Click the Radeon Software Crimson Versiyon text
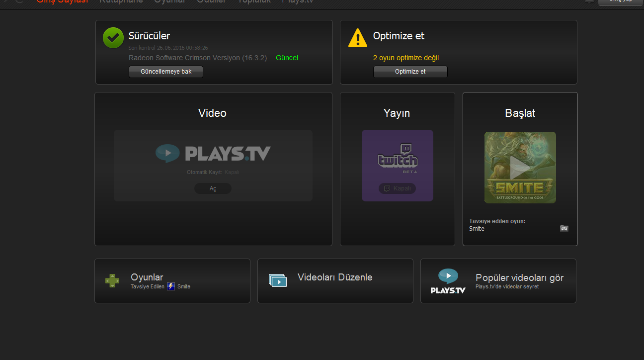Viewport: 644px width, 360px height. click(198, 58)
